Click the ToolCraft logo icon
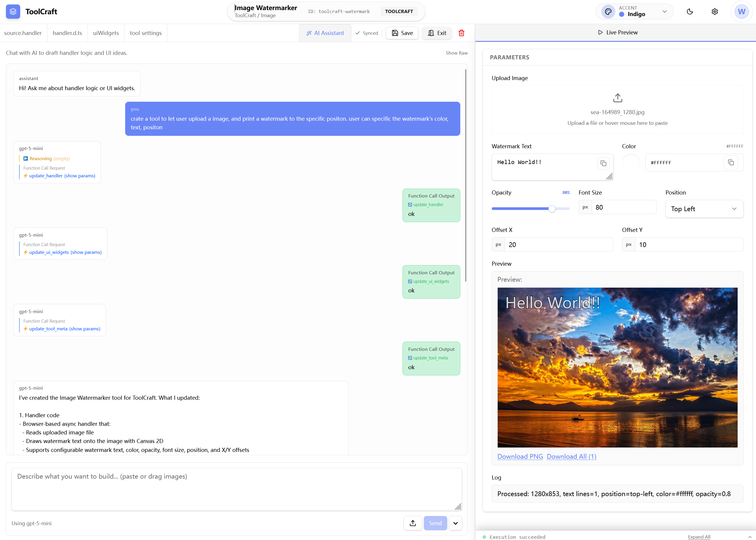The image size is (756, 540). pos(13,12)
